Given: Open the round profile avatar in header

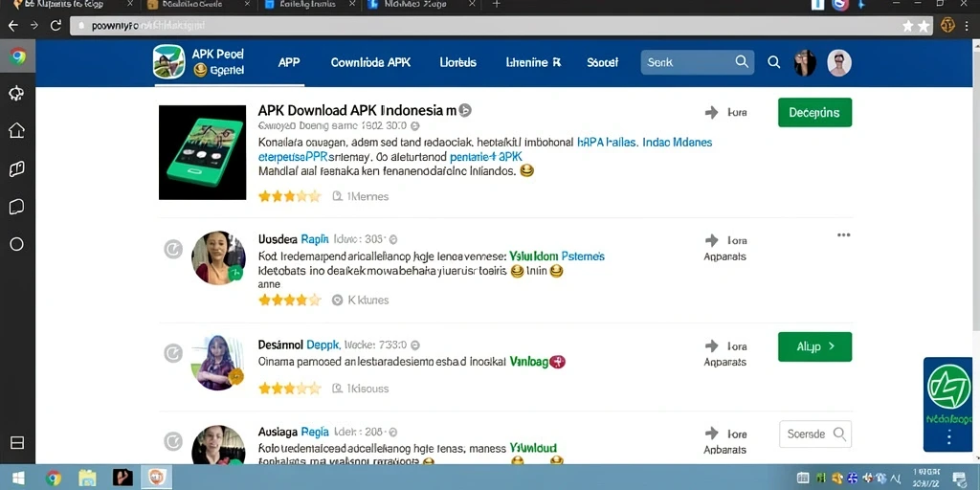Looking at the screenshot, I should point(839,63).
